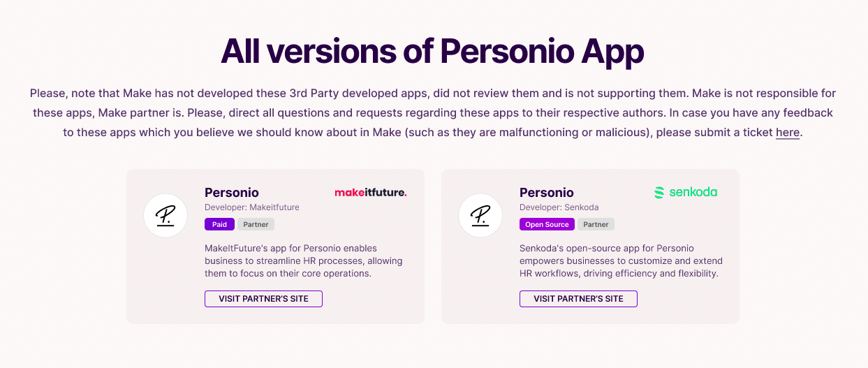
Task: Click the purple Paid badge
Action: (x=219, y=225)
